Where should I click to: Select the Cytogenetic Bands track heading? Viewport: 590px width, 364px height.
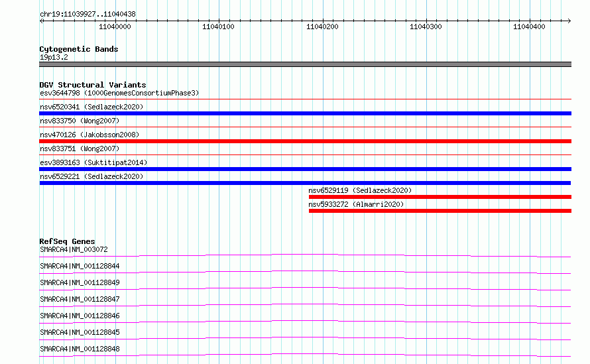[x=79, y=49]
